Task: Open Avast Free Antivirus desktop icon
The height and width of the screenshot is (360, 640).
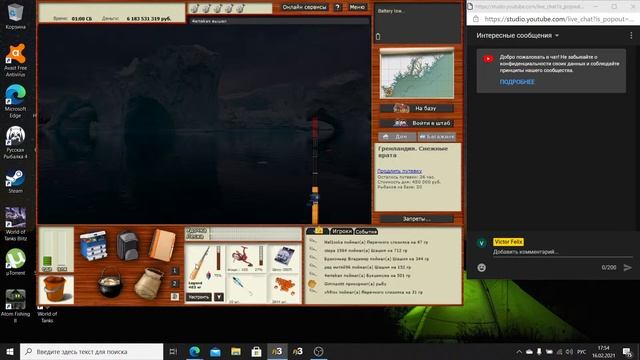Action: pos(16,60)
